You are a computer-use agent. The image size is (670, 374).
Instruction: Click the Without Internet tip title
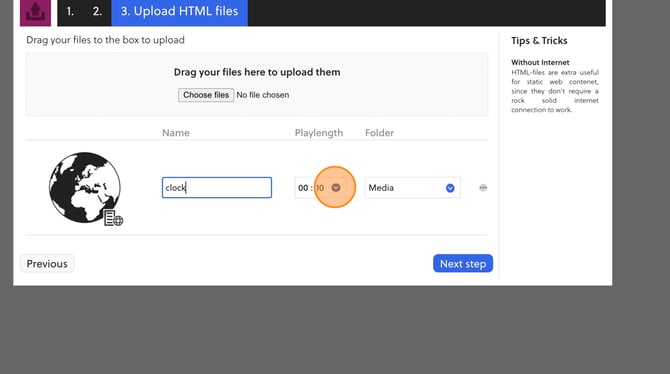tap(540, 62)
